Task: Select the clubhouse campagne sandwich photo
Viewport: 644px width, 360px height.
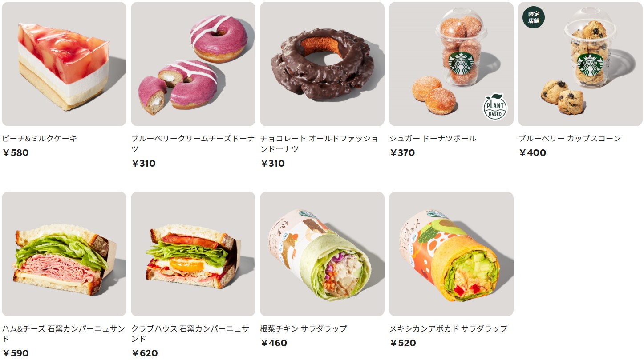Action: 193,254
